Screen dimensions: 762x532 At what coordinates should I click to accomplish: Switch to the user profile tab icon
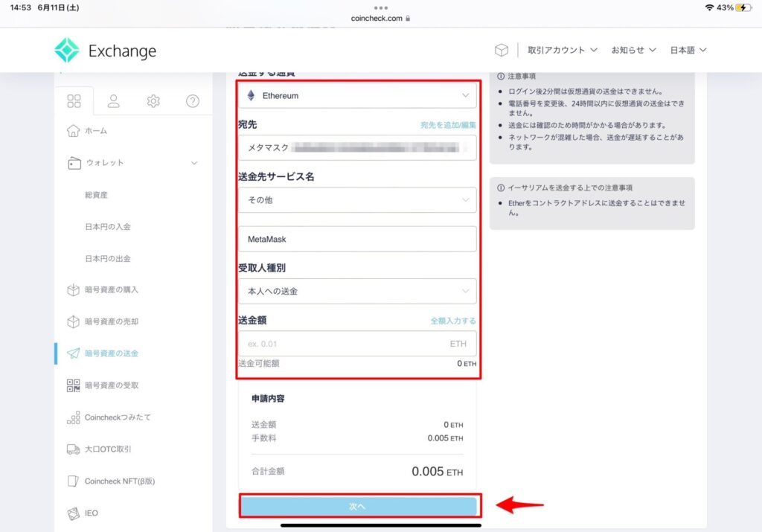[x=114, y=101]
